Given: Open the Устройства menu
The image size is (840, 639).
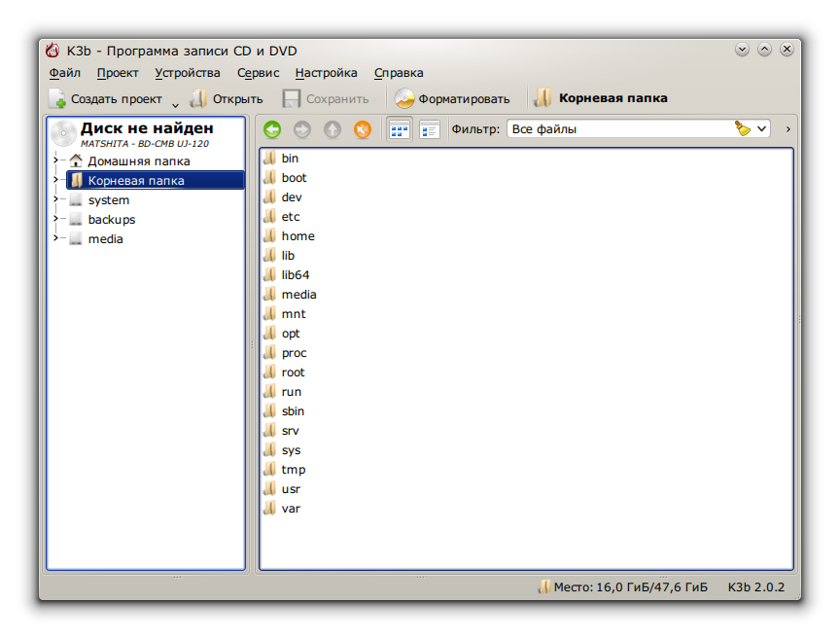Looking at the screenshot, I should pos(187,73).
